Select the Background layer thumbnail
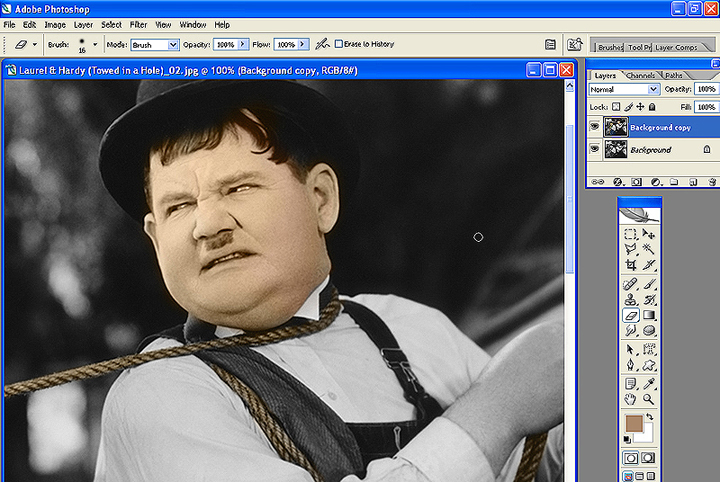 (x=616, y=150)
